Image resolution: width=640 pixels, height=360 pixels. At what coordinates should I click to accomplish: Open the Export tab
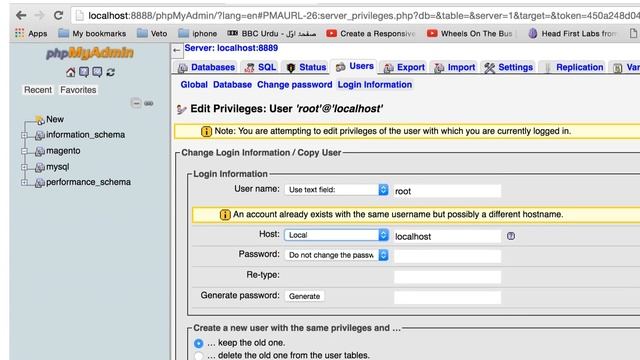[404, 67]
